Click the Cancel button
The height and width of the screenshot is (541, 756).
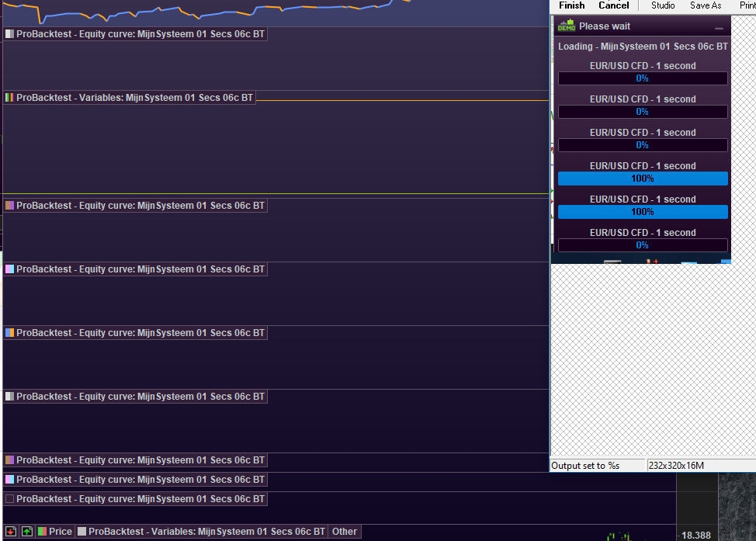613,5
